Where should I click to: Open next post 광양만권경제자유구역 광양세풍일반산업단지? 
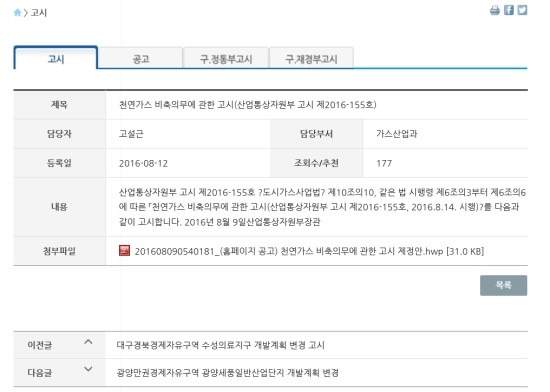228,372
